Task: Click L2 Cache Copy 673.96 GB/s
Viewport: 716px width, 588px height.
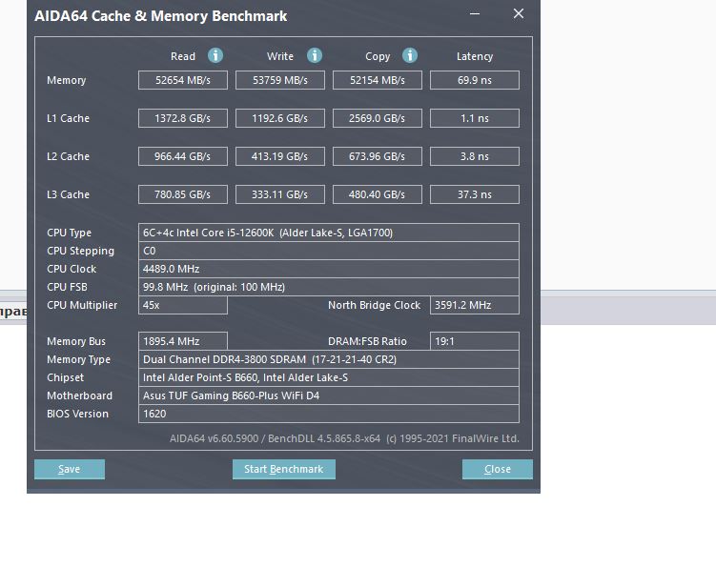Action: click(x=378, y=156)
